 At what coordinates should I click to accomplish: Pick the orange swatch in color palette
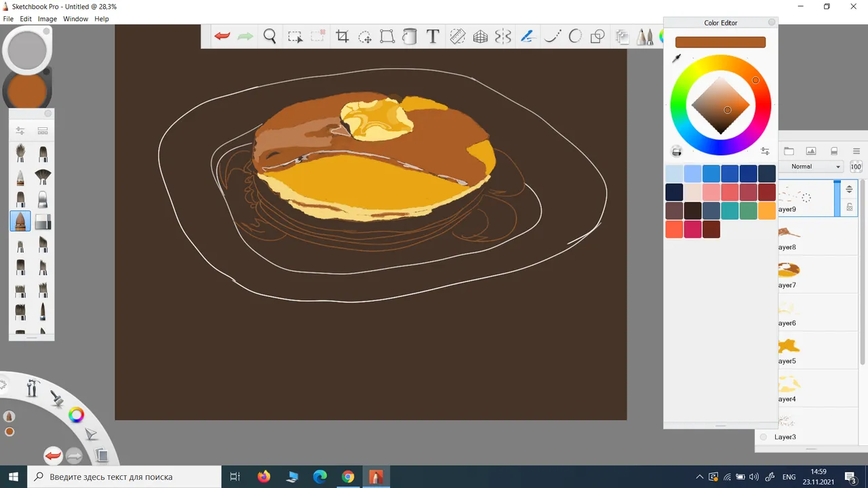point(767,211)
